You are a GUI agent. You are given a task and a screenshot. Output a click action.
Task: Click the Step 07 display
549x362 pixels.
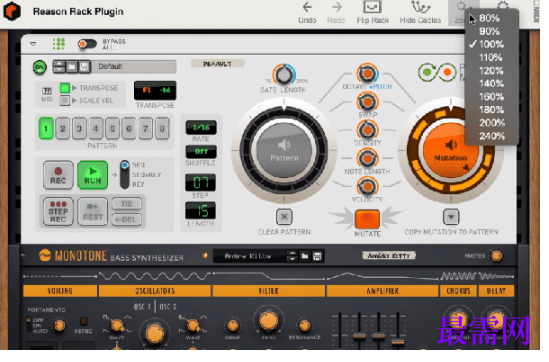[x=201, y=183]
